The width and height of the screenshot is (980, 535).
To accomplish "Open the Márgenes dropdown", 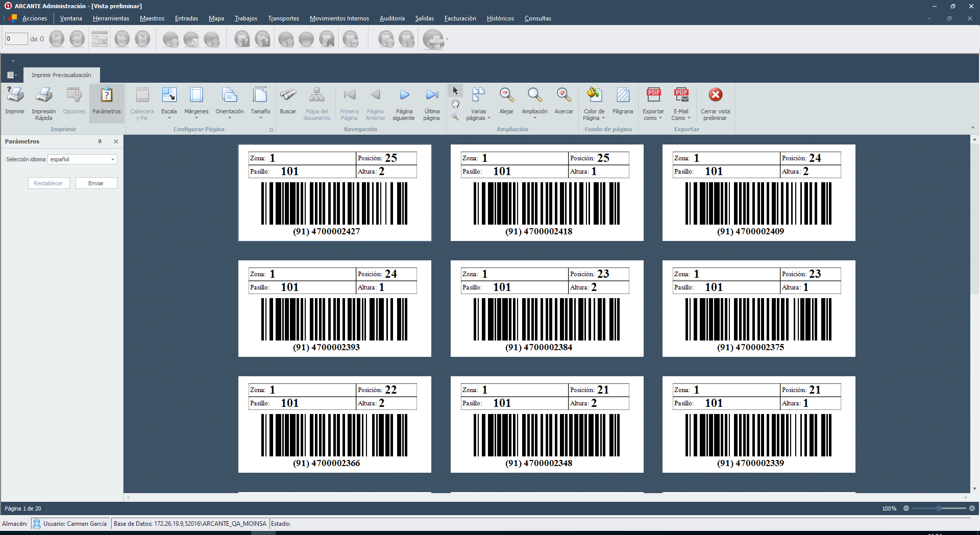I will [197, 103].
